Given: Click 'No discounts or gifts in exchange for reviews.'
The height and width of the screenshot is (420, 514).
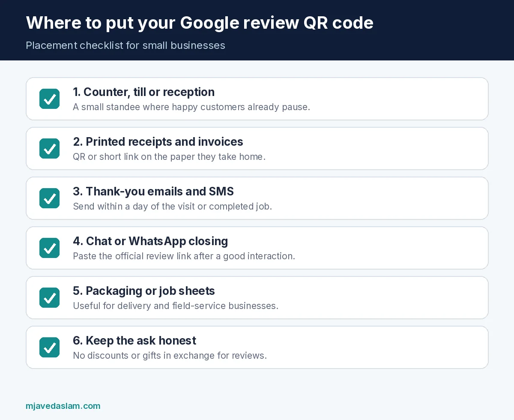Looking at the screenshot, I should pos(170,356).
